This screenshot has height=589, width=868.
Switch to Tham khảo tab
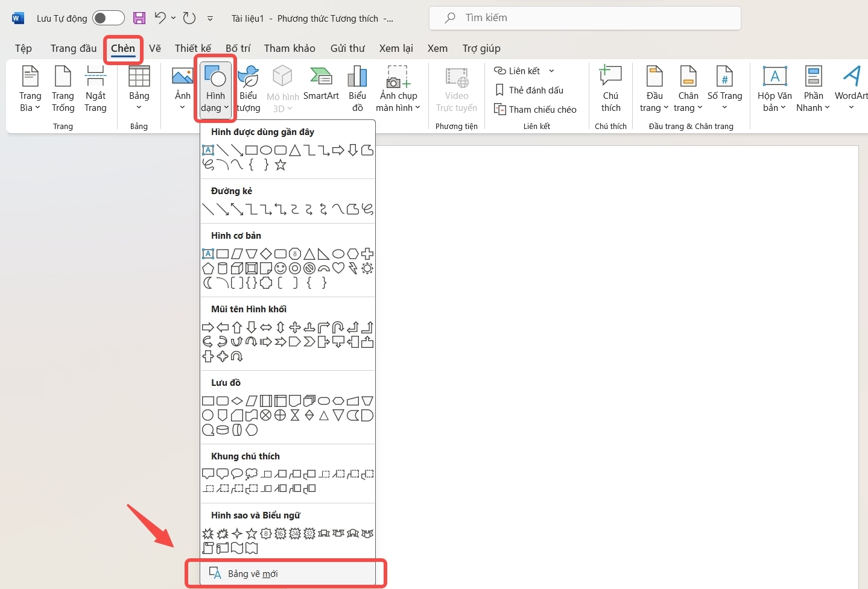(x=290, y=48)
